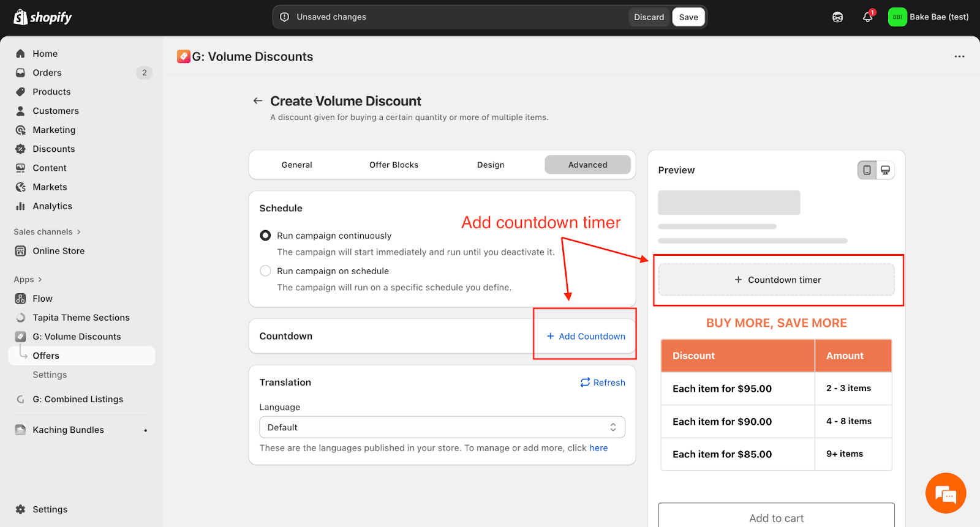
Task: Select the Advanced tab
Action: 587,165
